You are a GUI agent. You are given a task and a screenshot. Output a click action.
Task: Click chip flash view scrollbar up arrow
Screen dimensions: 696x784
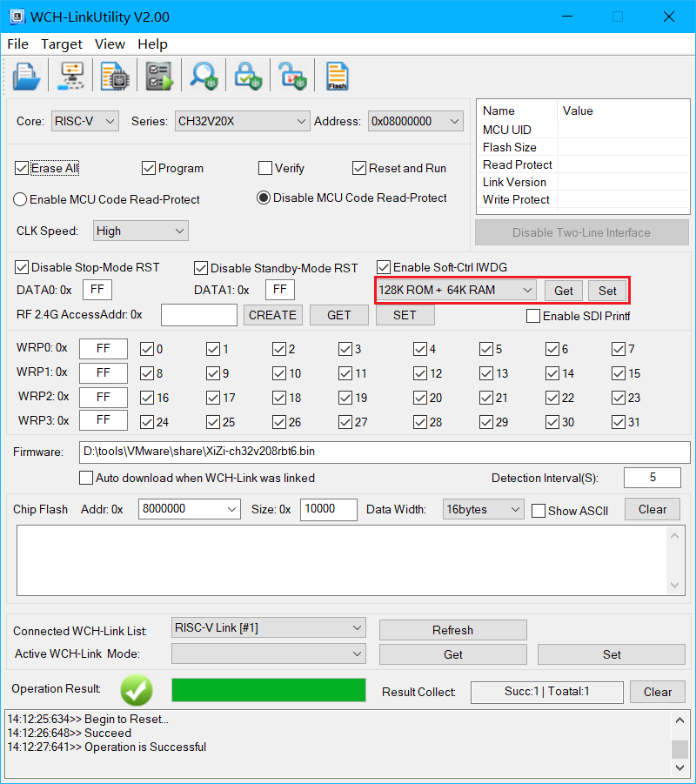pos(674,536)
